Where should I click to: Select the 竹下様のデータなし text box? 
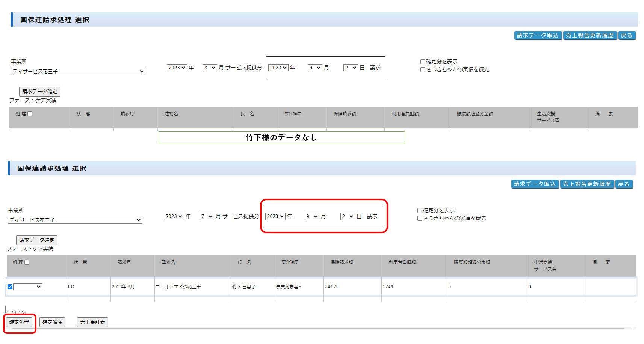coord(281,138)
